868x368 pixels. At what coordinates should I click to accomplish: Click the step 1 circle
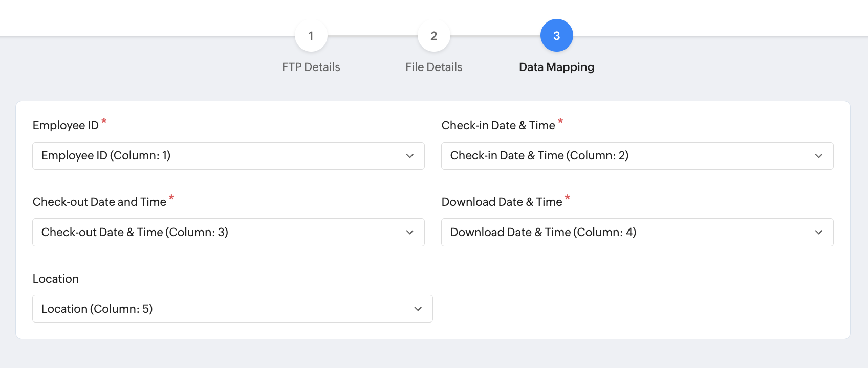coord(311,36)
